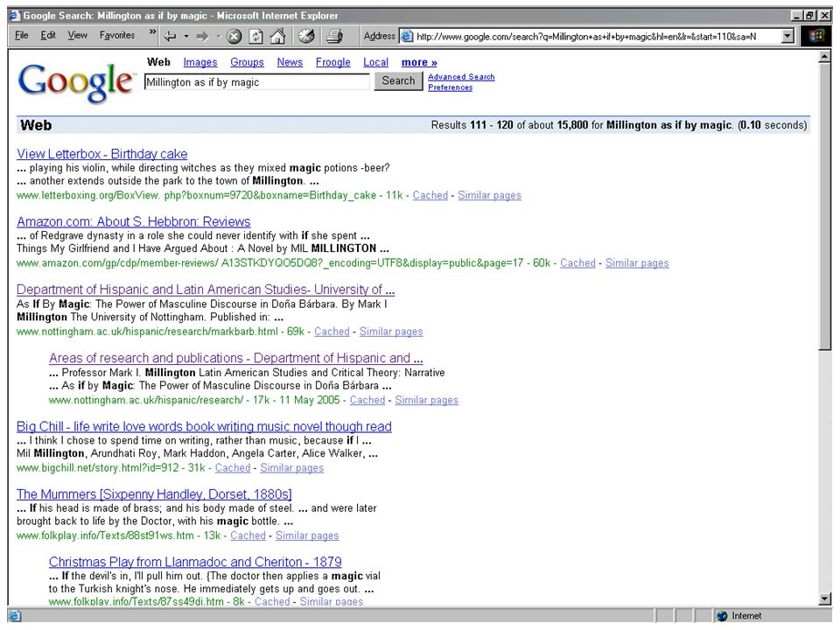
Task: Open the Back button history dropdown arrow
Action: (186, 37)
